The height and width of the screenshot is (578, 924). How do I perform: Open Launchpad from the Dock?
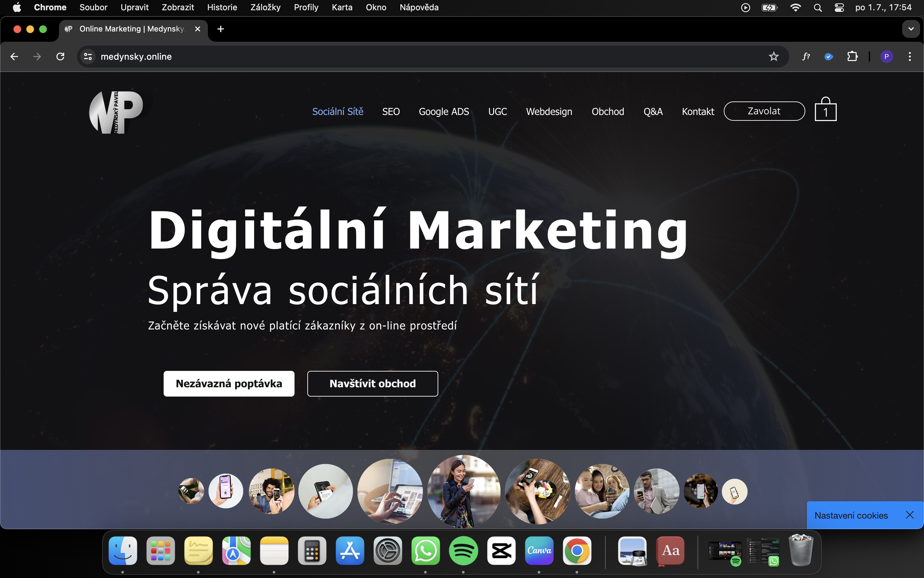pyautogui.click(x=160, y=551)
